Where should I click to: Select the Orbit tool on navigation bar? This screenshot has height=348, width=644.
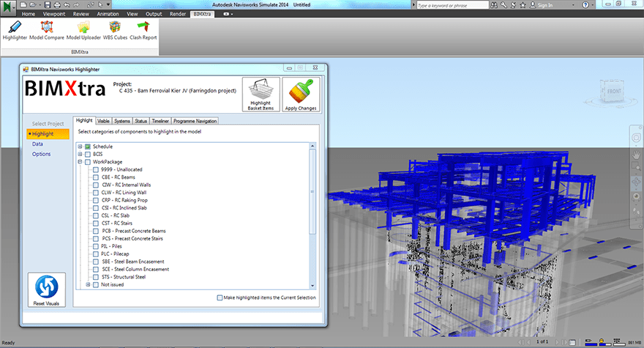tap(636, 182)
